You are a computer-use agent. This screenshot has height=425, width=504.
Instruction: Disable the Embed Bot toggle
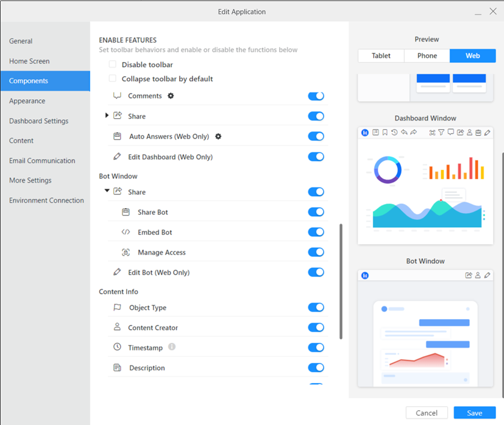pos(316,232)
